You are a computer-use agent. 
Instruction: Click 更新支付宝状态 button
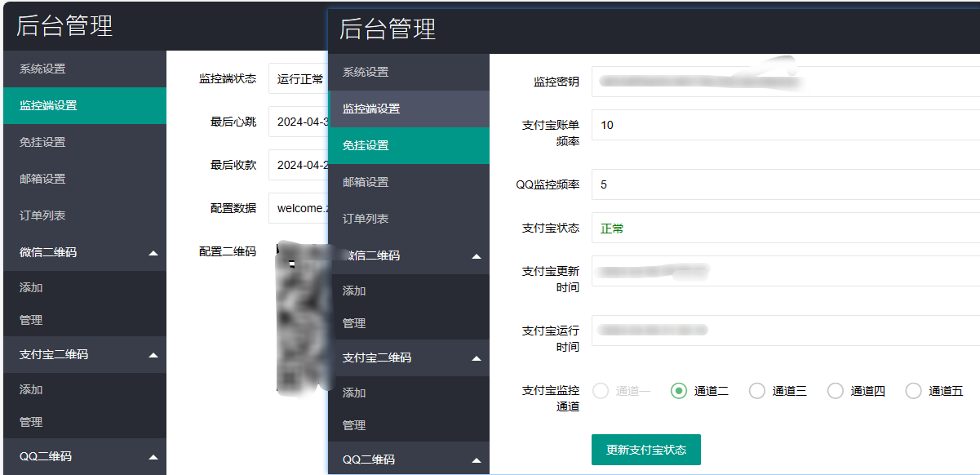pyautogui.click(x=646, y=450)
